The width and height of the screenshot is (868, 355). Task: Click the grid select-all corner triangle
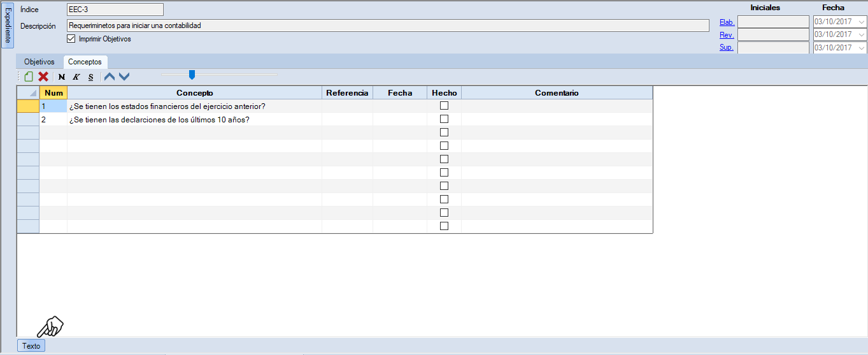pyautogui.click(x=28, y=93)
